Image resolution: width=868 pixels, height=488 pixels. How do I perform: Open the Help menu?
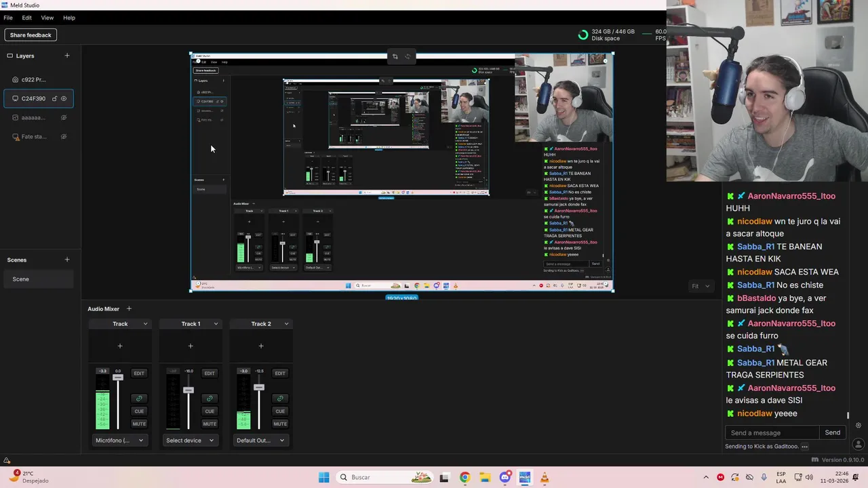pos(69,18)
